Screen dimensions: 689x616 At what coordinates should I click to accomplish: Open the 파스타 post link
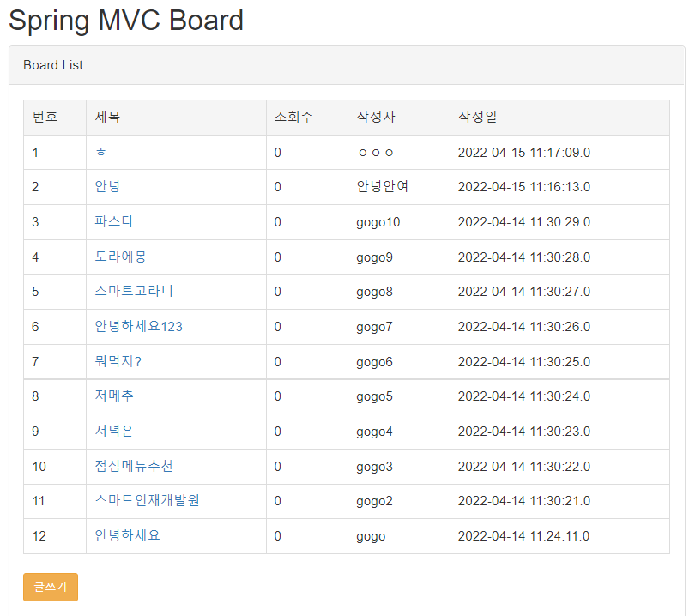[x=114, y=221]
